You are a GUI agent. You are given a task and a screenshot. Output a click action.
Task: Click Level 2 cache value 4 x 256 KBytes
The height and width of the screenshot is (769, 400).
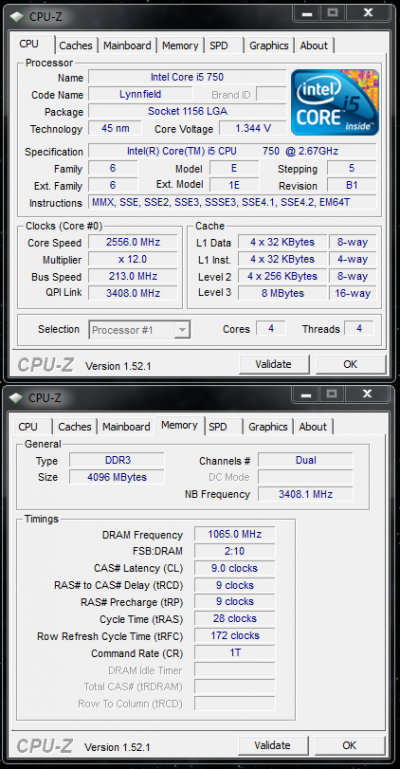[282, 276]
